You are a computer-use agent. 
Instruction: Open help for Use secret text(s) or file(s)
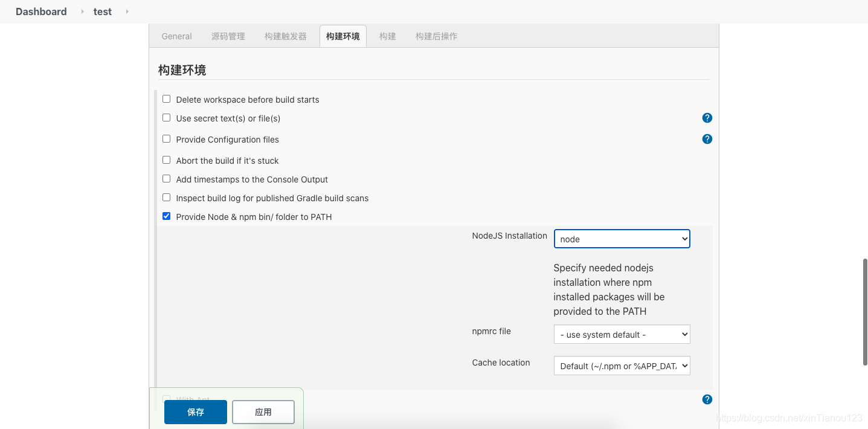(x=707, y=118)
